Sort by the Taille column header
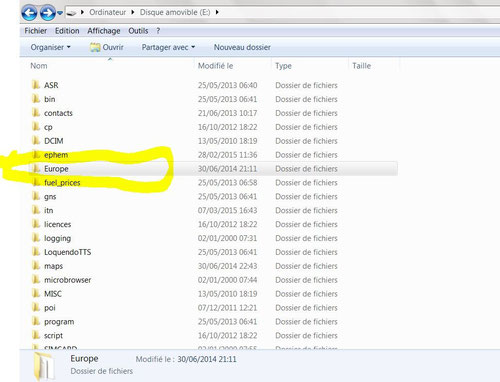This screenshot has width=500, height=382. pos(361,66)
